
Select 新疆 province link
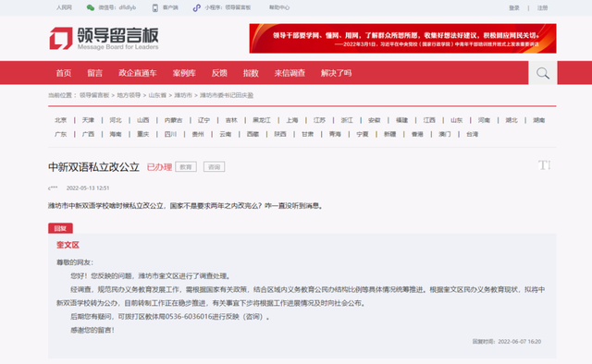point(390,134)
